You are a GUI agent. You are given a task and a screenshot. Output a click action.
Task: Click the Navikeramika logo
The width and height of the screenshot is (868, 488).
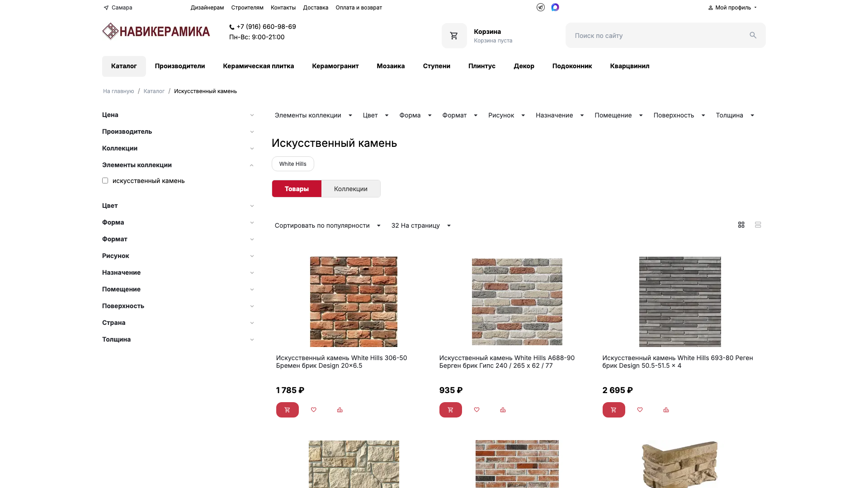156,31
